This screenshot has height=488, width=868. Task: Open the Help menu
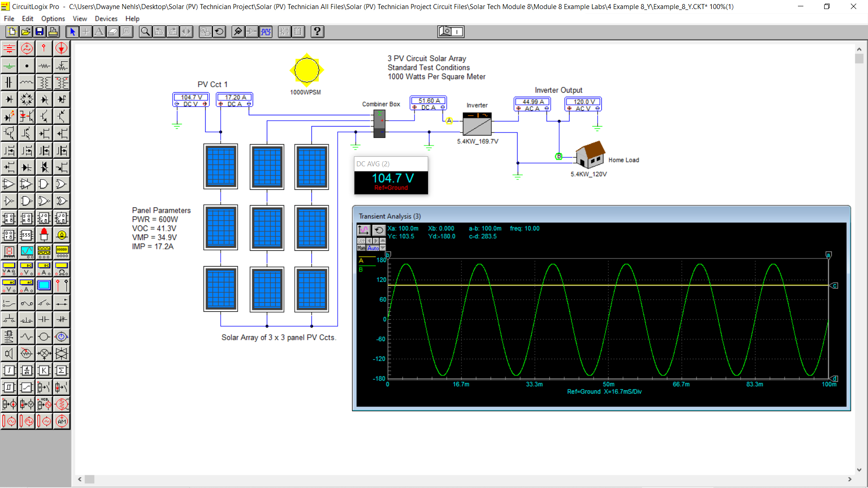(132, 19)
